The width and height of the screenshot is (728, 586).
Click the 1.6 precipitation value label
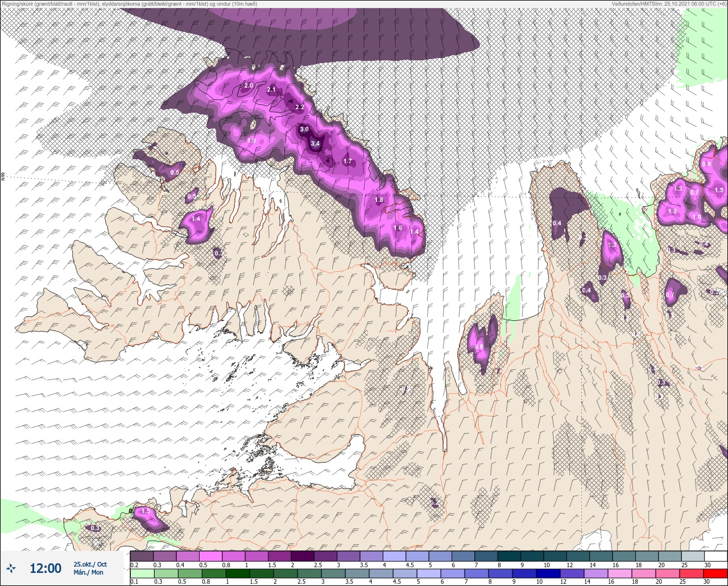398,228
